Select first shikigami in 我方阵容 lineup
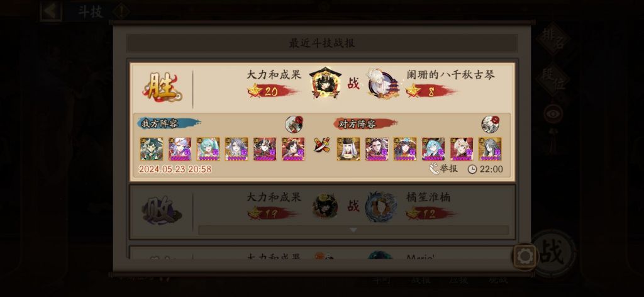The image size is (644, 297). (151, 148)
